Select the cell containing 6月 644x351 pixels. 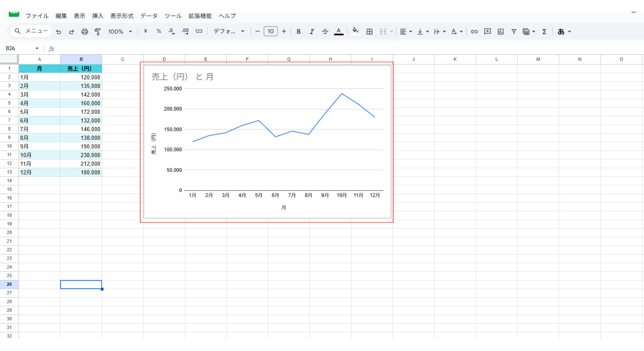coord(39,121)
